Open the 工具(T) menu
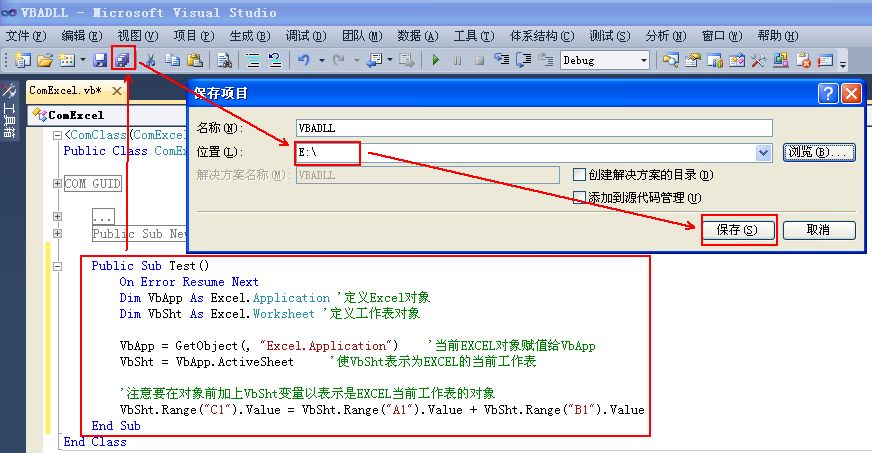This screenshot has width=872, height=453. [x=474, y=36]
